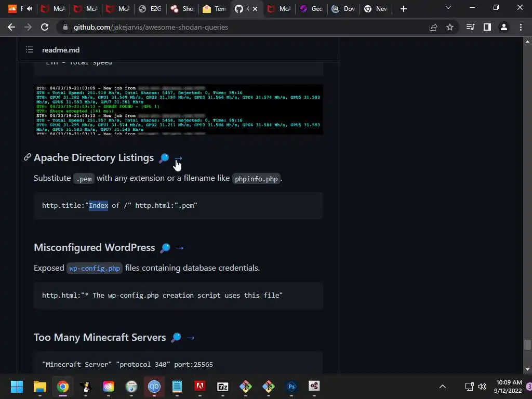The height and width of the screenshot is (399, 532).
Task: Open the media control icon in toolbar
Action: [x=470, y=27]
